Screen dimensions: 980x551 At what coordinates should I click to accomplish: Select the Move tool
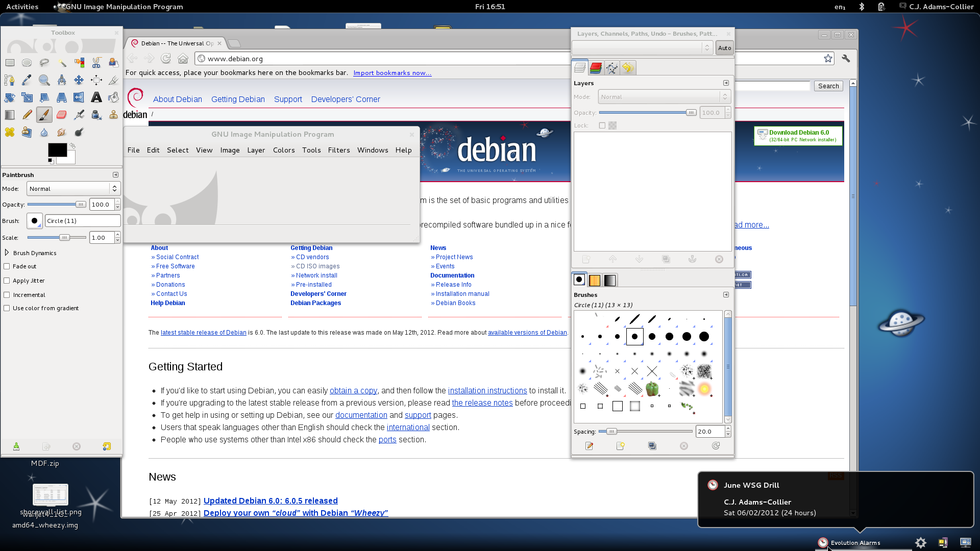(79, 80)
